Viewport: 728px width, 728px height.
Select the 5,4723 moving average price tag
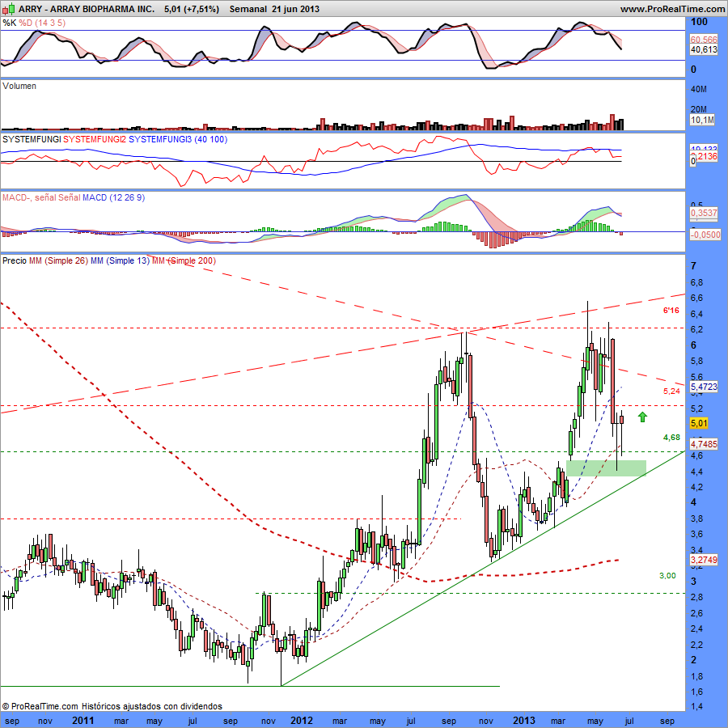point(704,387)
